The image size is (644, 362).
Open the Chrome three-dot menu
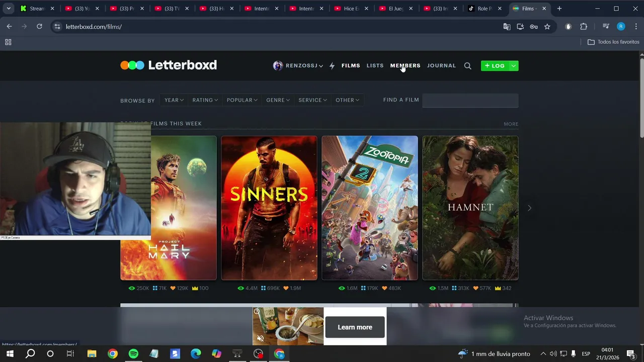coord(635,27)
